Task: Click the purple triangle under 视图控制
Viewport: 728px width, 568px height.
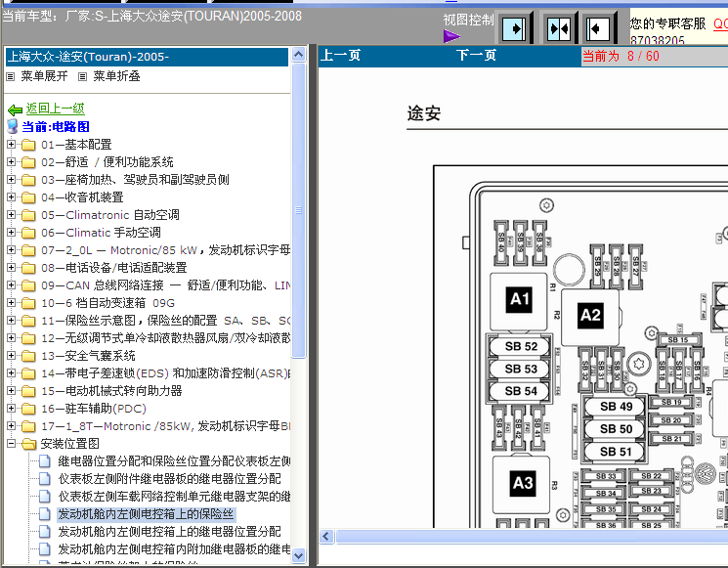Action: tap(451, 36)
